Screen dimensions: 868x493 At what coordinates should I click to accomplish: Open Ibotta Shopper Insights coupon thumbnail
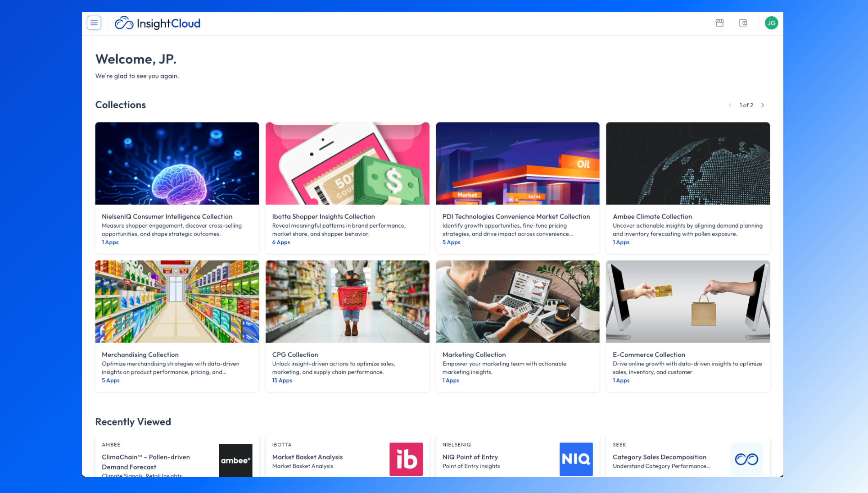[x=348, y=164]
